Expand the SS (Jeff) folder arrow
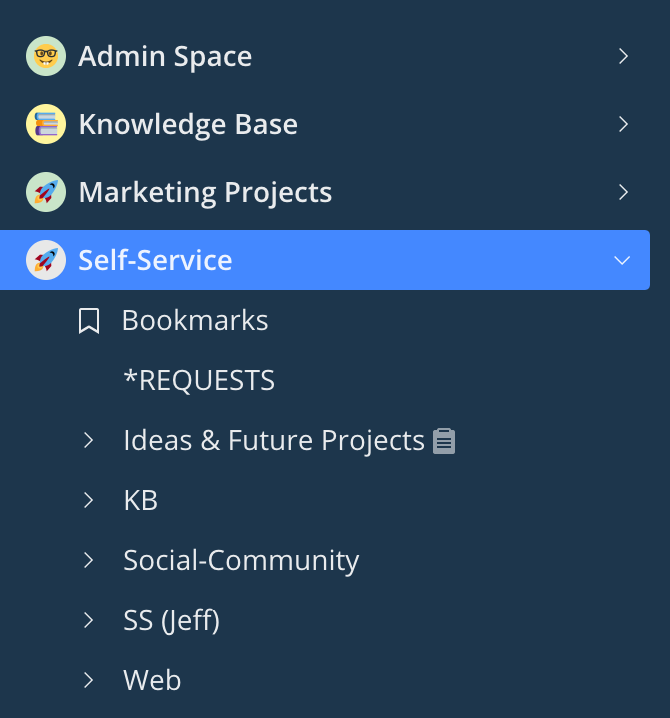This screenshot has width=670, height=718. [89, 620]
